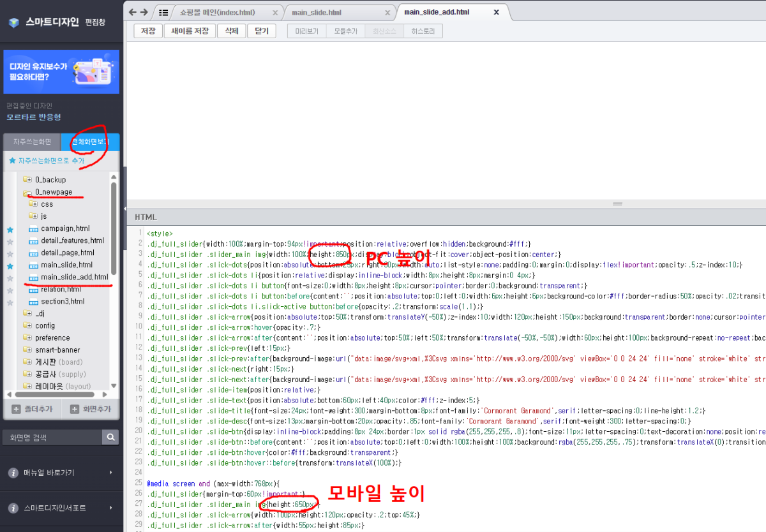Close the 쇼핑몰 메인(index.html) tab
Viewport: 766px width, 532px height.
(275, 12)
